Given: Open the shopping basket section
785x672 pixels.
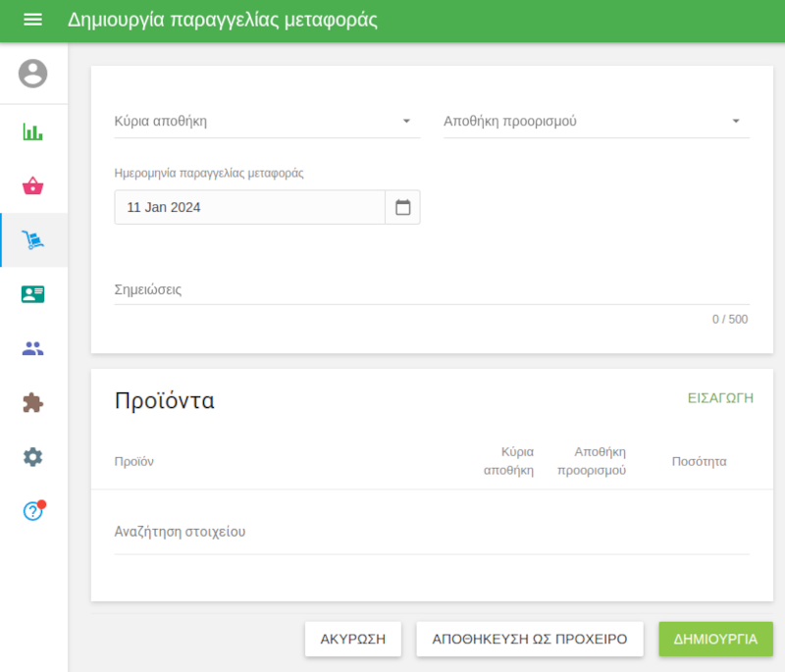Looking at the screenshot, I should tap(33, 186).
